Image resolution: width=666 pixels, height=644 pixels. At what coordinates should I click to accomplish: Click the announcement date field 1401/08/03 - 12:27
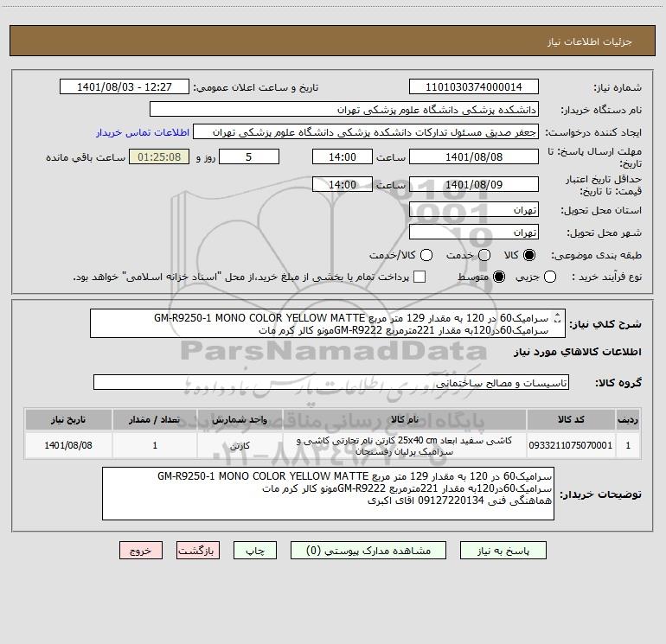pos(125,87)
